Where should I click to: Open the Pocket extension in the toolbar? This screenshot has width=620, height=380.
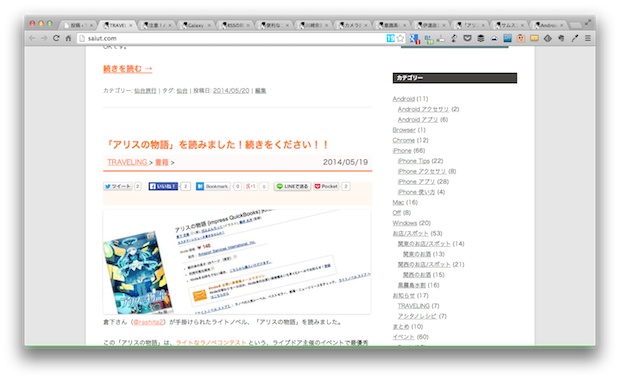(x=467, y=38)
